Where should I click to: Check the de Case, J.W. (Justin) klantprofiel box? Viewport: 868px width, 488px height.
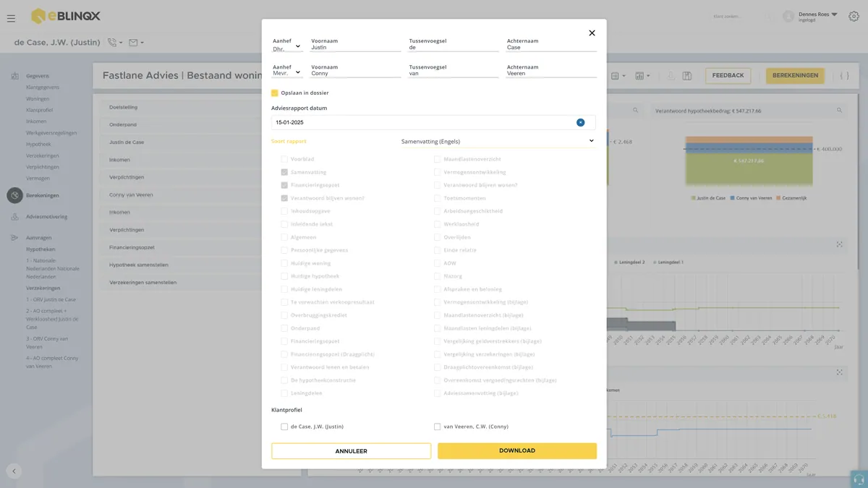(x=284, y=427)
